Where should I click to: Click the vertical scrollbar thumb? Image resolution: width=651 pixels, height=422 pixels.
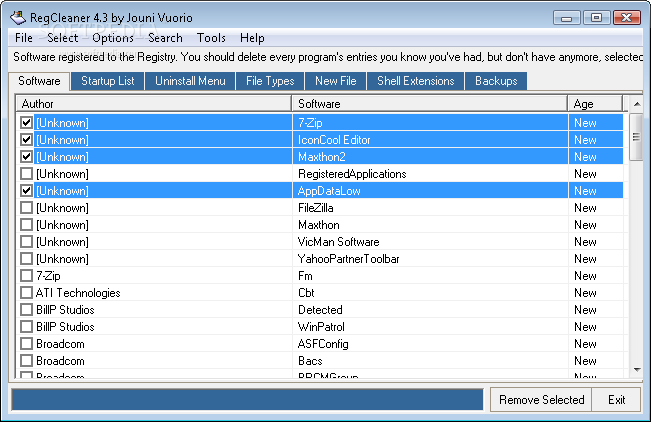point(636,137)
